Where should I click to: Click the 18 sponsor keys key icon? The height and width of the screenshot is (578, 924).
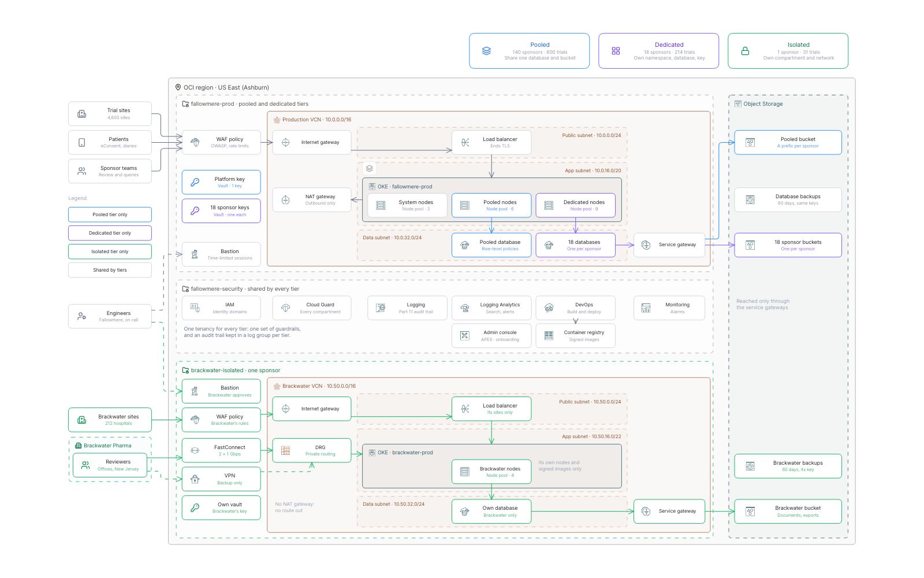coord(195,211)
